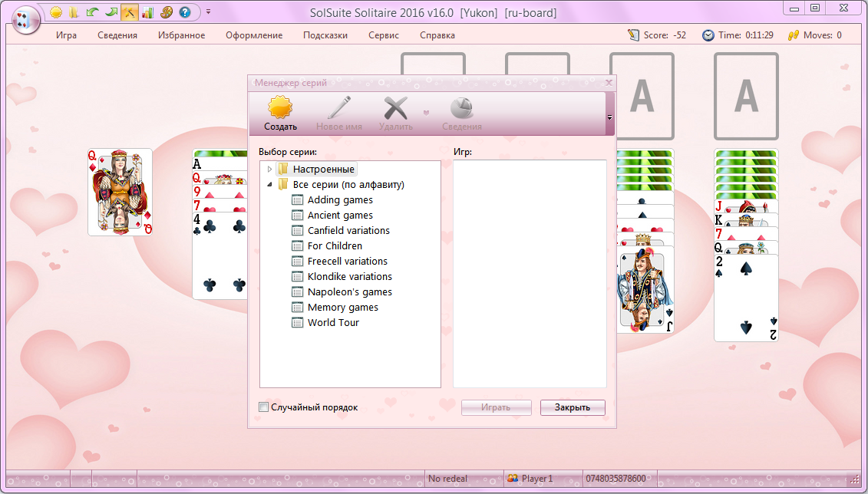
Task: Open the Оформление menu
Action: 254,35
